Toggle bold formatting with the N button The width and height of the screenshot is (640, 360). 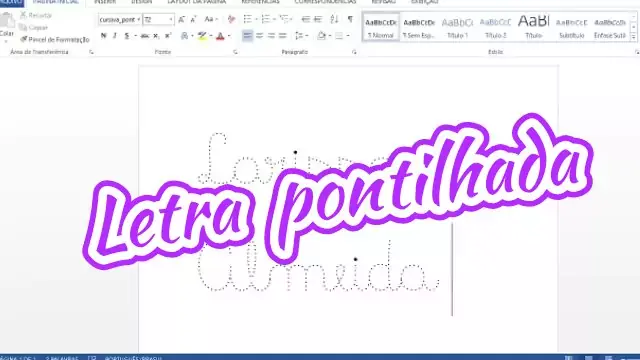[103, 36]
